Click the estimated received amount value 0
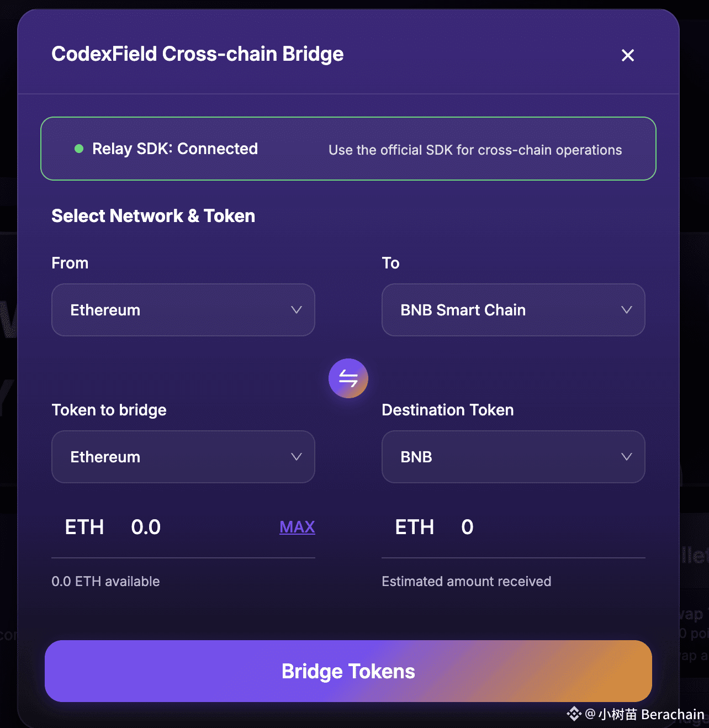709x728 pixels. coord(467,527)
